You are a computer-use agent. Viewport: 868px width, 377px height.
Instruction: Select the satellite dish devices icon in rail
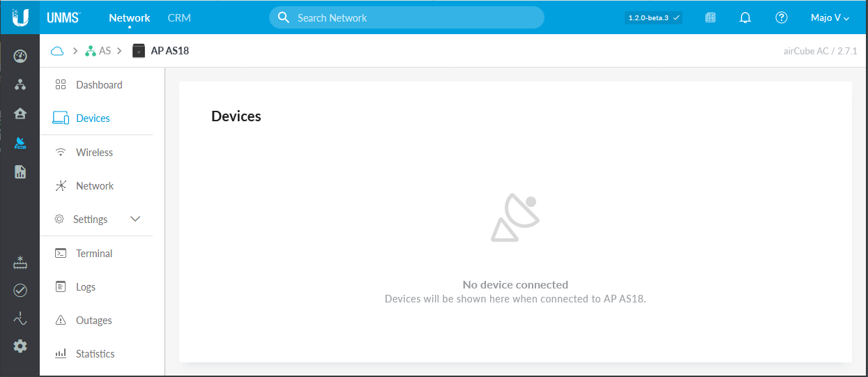point(20,143)
